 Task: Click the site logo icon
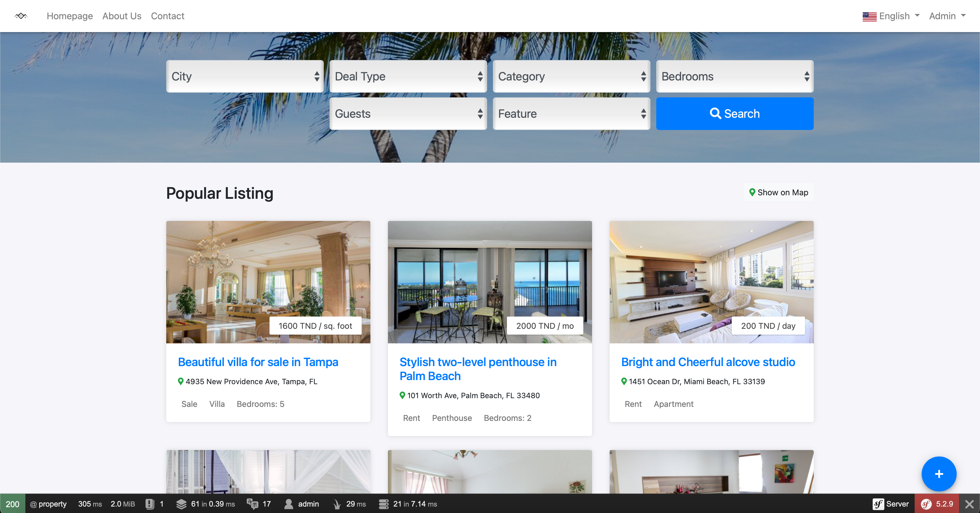coord(21,16)
